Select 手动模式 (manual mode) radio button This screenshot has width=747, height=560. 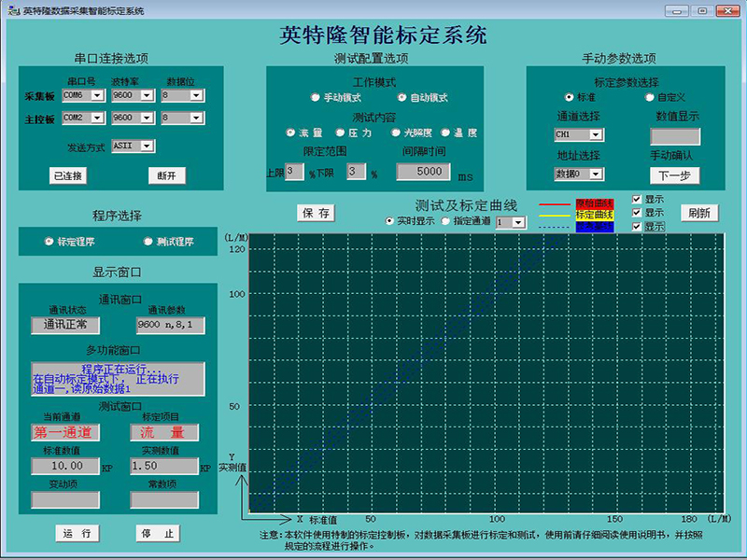tap(316, 97)
